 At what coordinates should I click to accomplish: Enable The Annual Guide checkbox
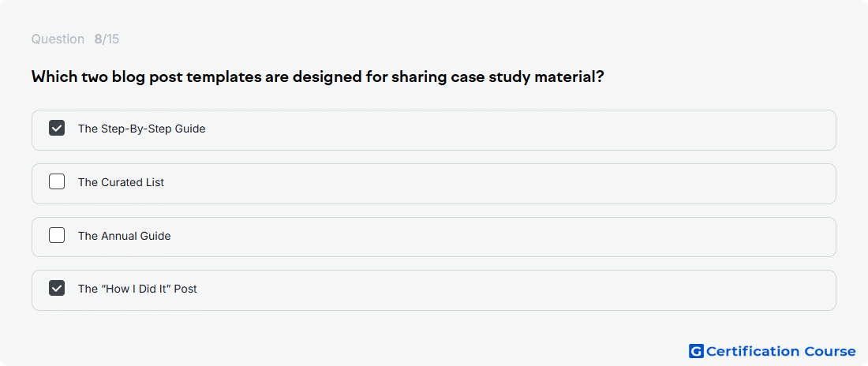(x=57, y=235)
